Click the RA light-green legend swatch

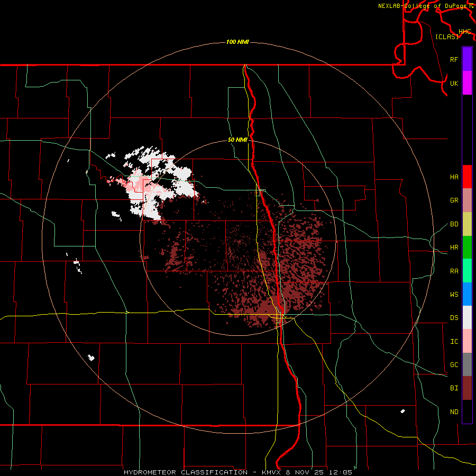pos(467,271)
